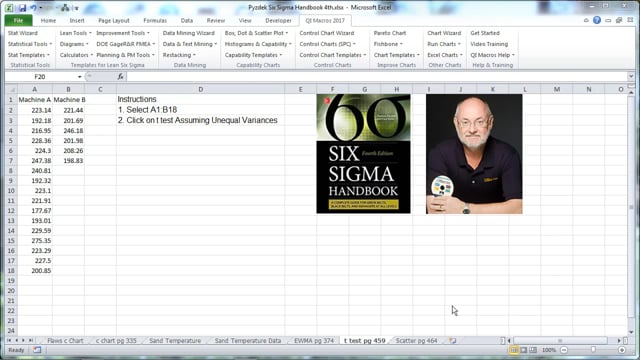
Task: Open the Formulas ribbon tab
Action: [155, 20]
